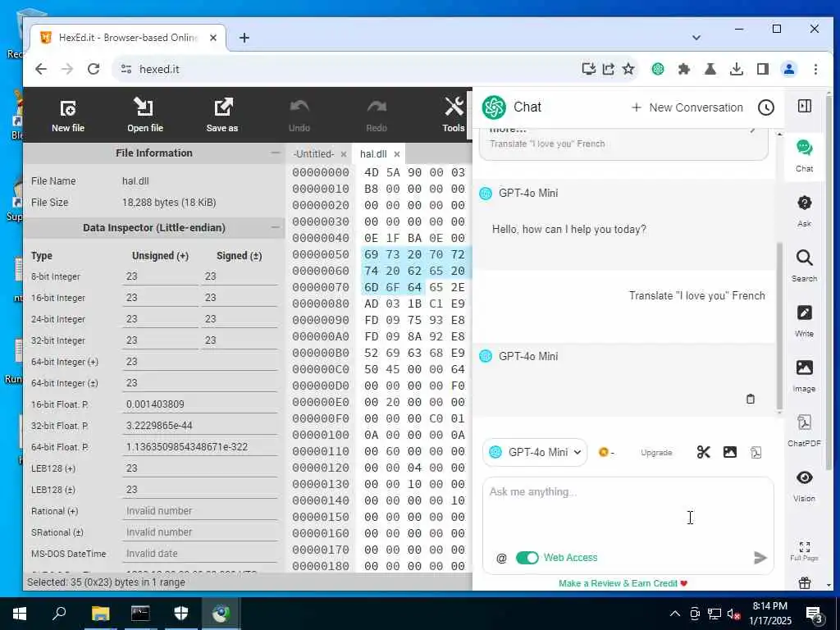Click the Redo toolbar button
Image resolution: width=840 pixels, height=630 pixels.
click(377, 115)
